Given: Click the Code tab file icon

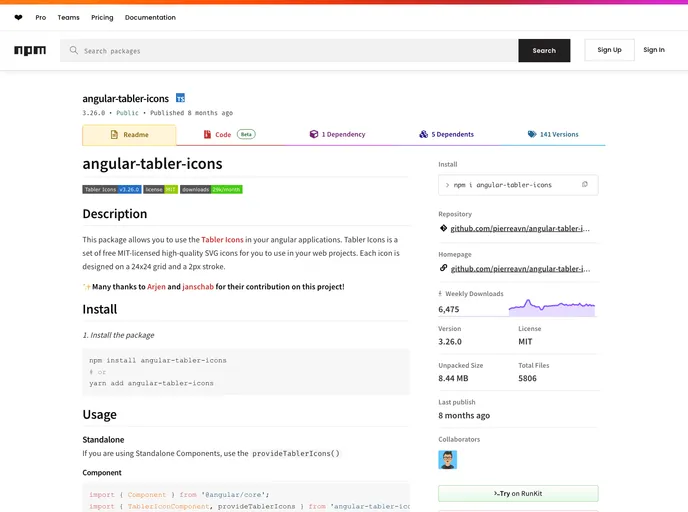Looking at the screenshot, I should point(207,134).
